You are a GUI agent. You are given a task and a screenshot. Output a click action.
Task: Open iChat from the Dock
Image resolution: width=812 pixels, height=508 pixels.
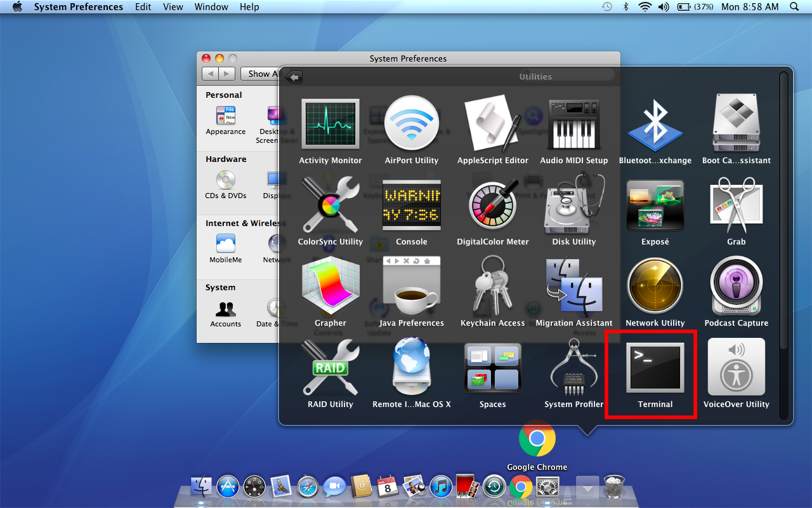pyautogui.click(x=334, y=487)
